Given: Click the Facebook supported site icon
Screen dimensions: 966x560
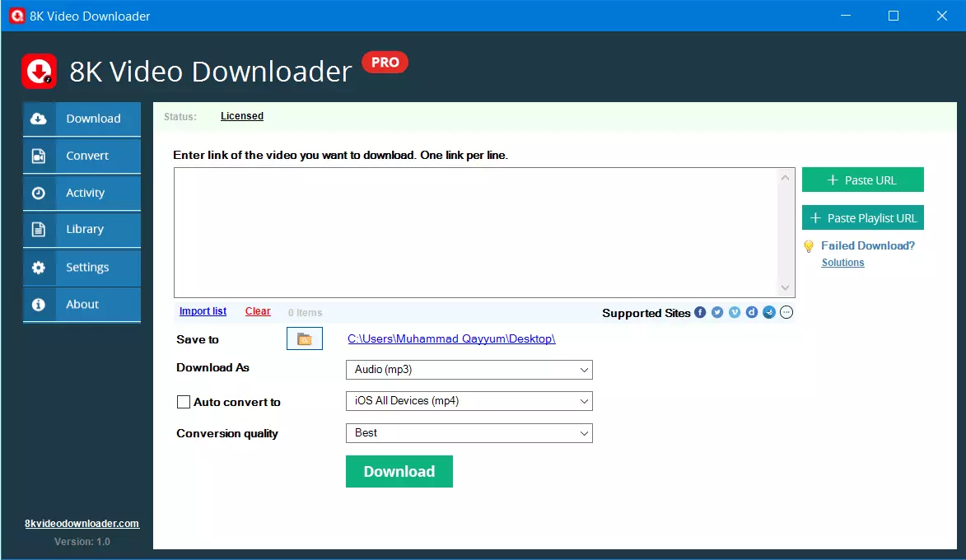Looking at the screenshot, I should [x=700, y=312].
